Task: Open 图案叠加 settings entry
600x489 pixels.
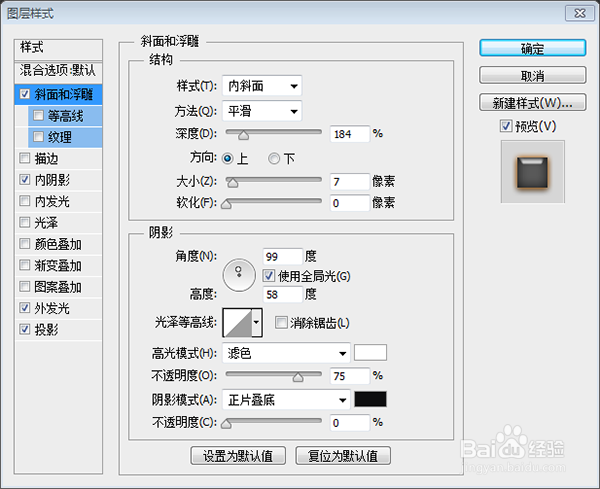Action: click(x=58, y=287)
